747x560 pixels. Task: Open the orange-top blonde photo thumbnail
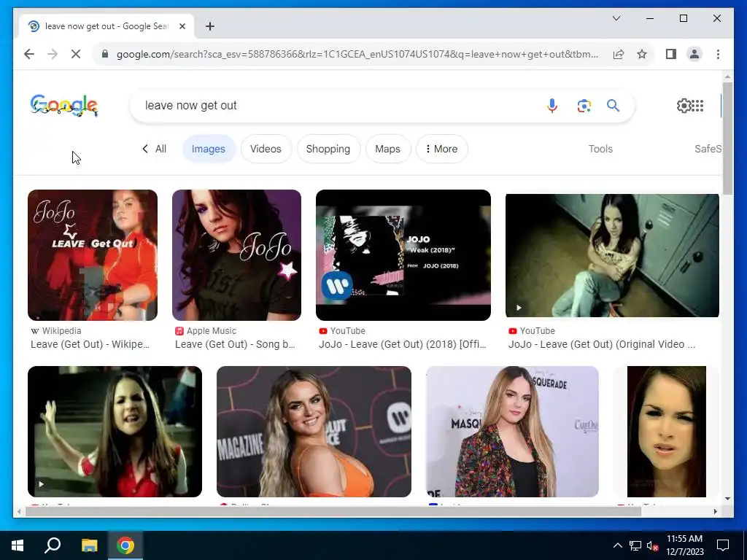coord(314,432)
